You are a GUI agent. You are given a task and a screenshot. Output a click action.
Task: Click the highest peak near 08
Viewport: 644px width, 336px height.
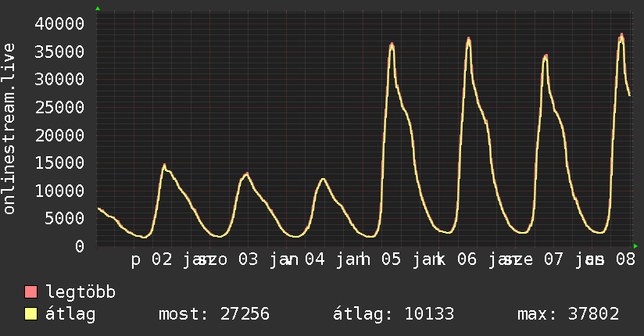coord(621,36)
